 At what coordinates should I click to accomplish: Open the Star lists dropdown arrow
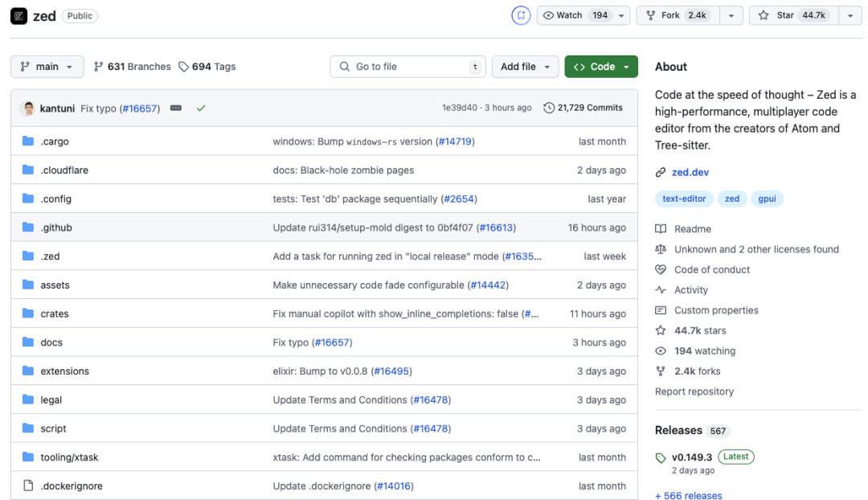[850, 15]
